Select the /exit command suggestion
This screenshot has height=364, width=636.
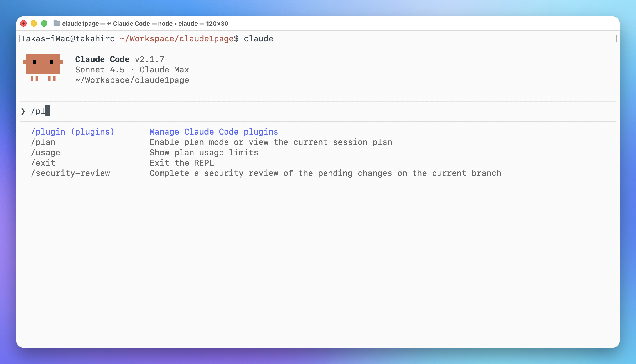point(43,163)
